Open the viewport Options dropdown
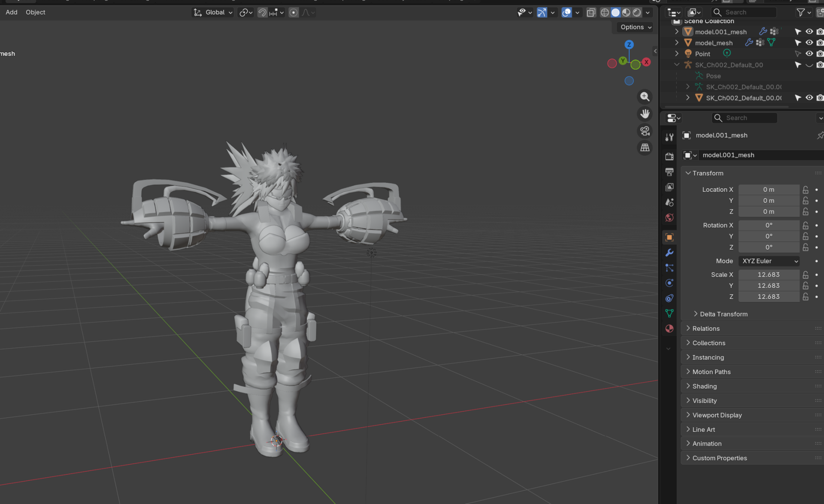 636,27
